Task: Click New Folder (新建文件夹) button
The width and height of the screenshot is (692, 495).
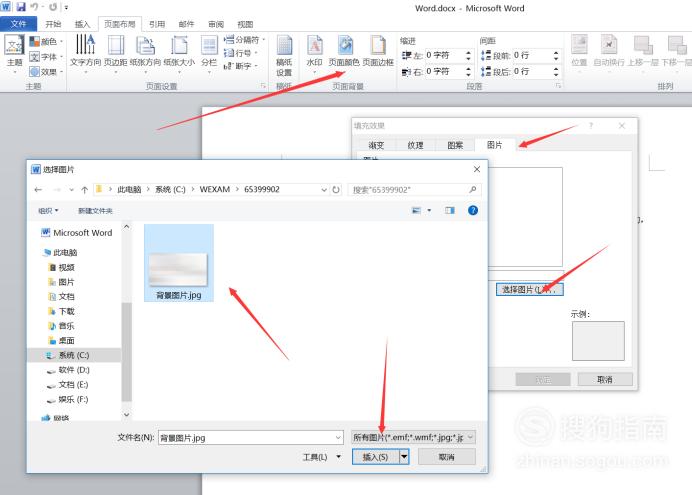Action: click(95, 211)
